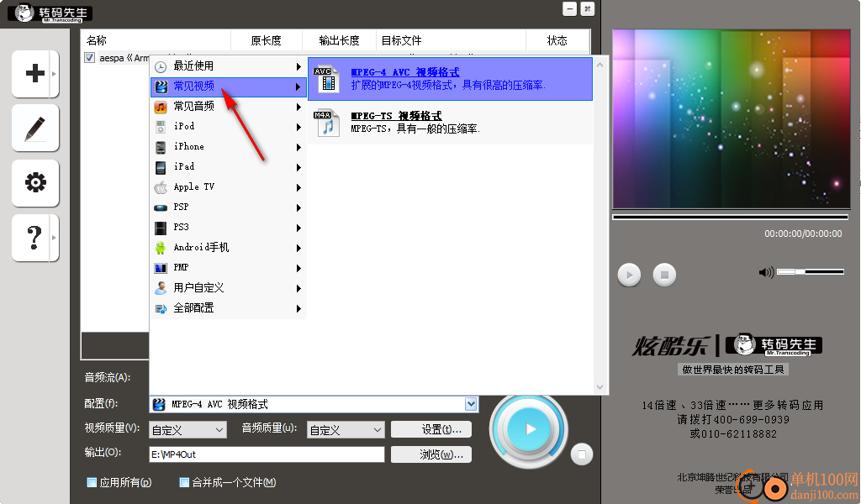Expand submenu arrow for Apple TV
The height and width of the screenshot is (504, 861).
pos(298,187)
